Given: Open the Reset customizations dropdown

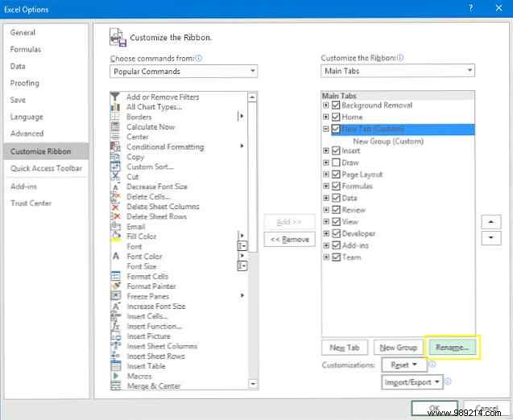Looking at the screenshot, I should pyautogui.click(x=404, y=364).
